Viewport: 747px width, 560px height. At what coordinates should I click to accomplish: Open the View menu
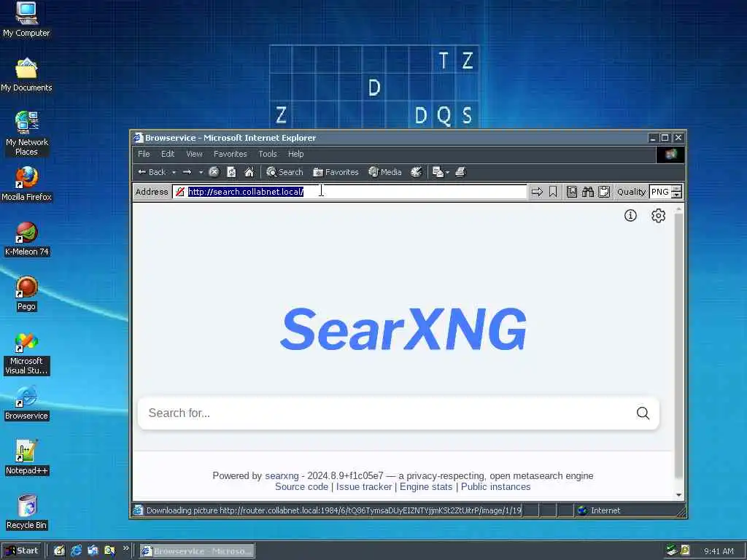pos(194,154)
